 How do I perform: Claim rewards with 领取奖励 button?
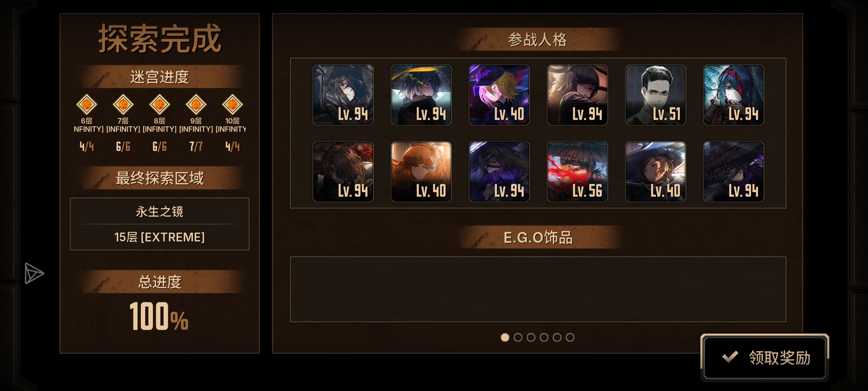[764, 357]
